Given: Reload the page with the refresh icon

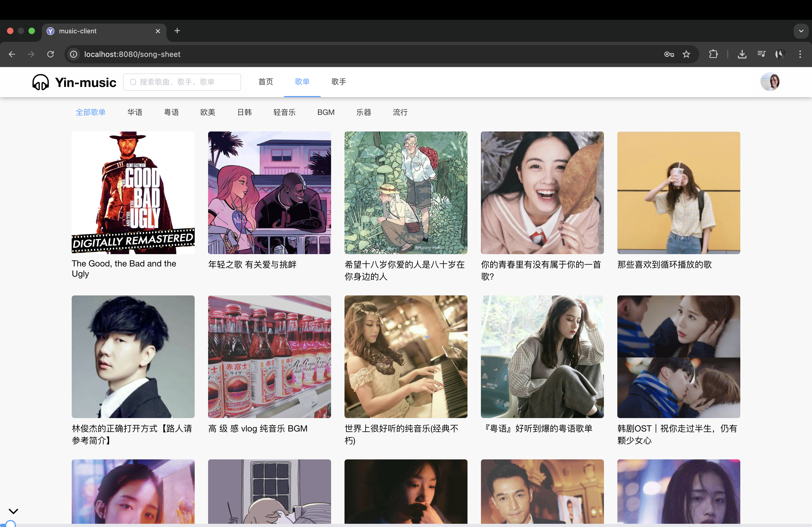Looking at the screenshot, I should [x=50, y=54].
